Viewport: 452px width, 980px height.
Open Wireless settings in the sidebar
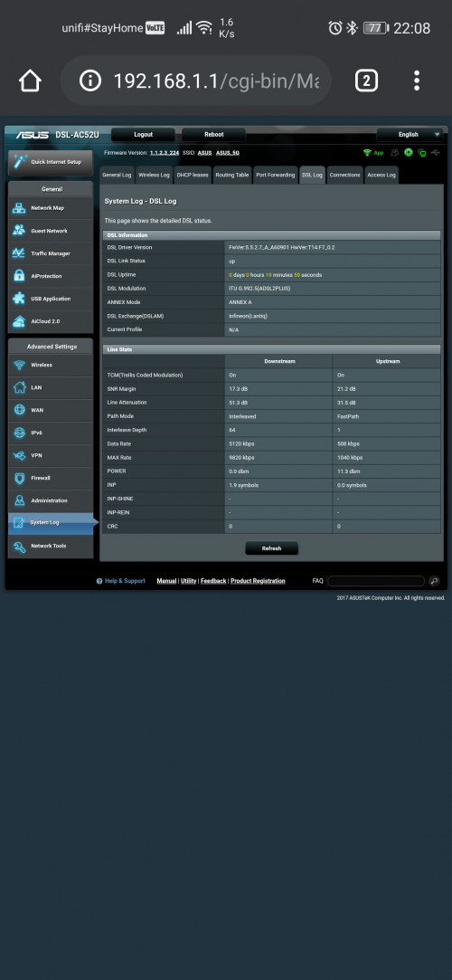(50, 365)
